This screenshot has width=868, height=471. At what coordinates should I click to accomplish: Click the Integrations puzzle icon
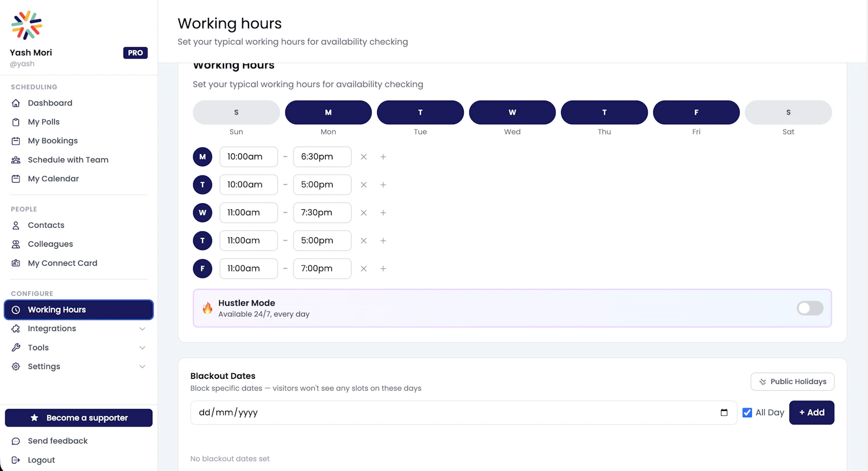[x=16, y=329]
